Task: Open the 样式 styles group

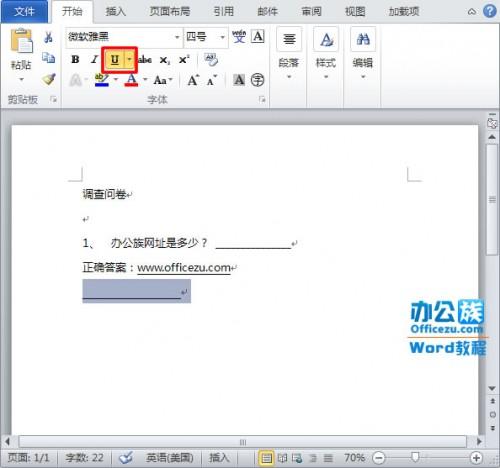Action: [x=326, y=53]
